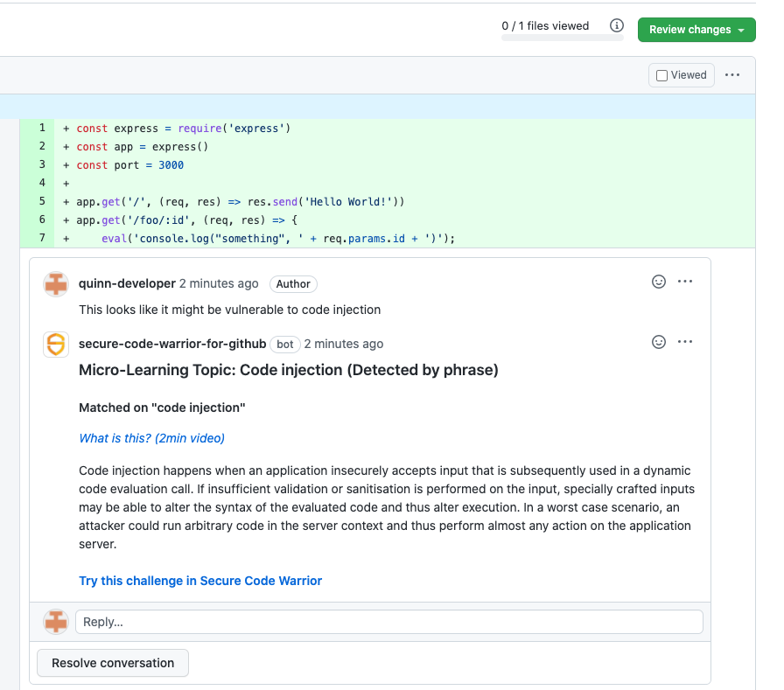Image resolution: width=784 pixels, height=690 pixels.
Task: Click the files viewed progress bar
Action: pyautogui.click(x=563, y=38)
